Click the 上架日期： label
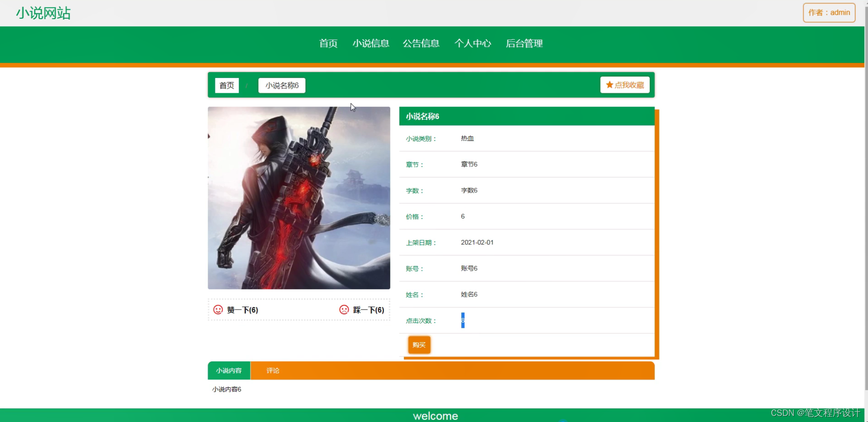 point(421,243)
